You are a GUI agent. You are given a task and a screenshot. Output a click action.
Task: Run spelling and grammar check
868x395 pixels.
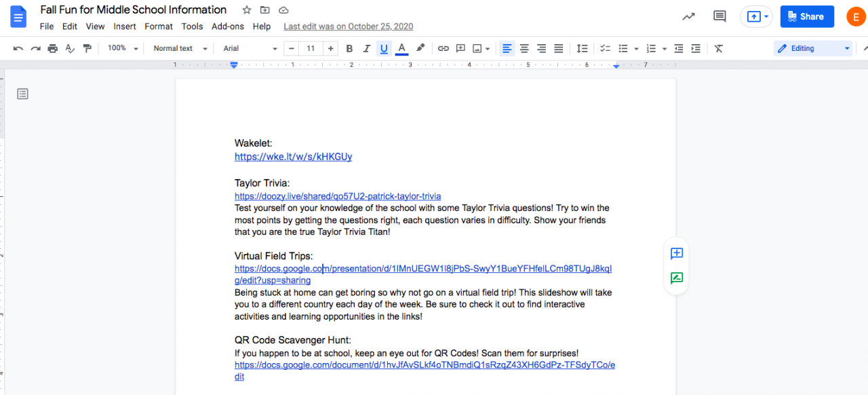click(x=70, y=48)
